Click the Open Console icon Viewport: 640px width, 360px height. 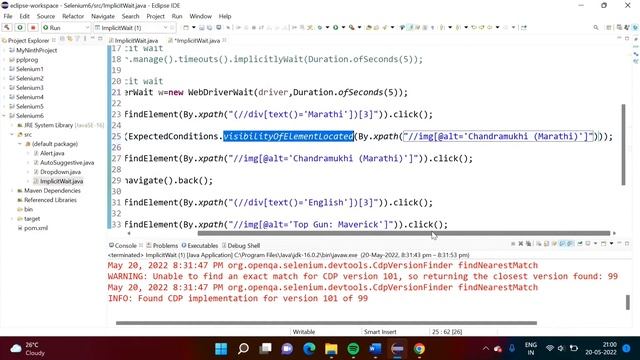(603, 244)
